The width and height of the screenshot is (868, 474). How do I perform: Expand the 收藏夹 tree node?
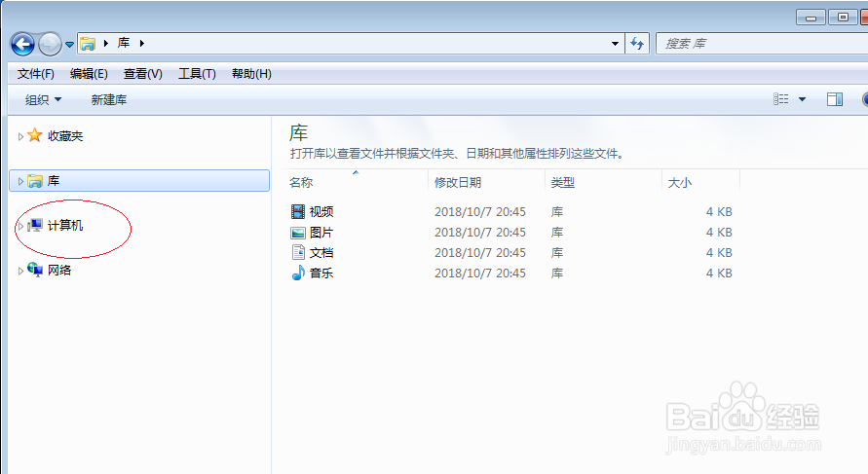tap(20, 136)
